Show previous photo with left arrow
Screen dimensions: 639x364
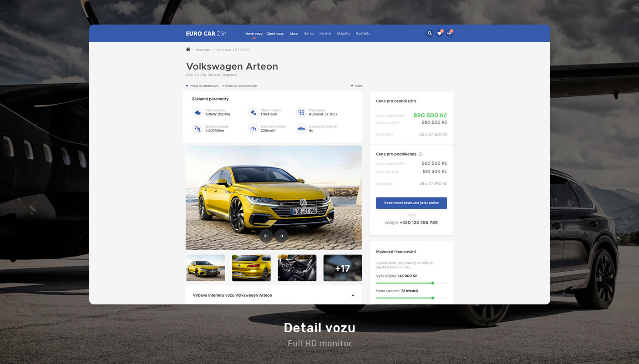pyautogui.click(x=266, y=236)
